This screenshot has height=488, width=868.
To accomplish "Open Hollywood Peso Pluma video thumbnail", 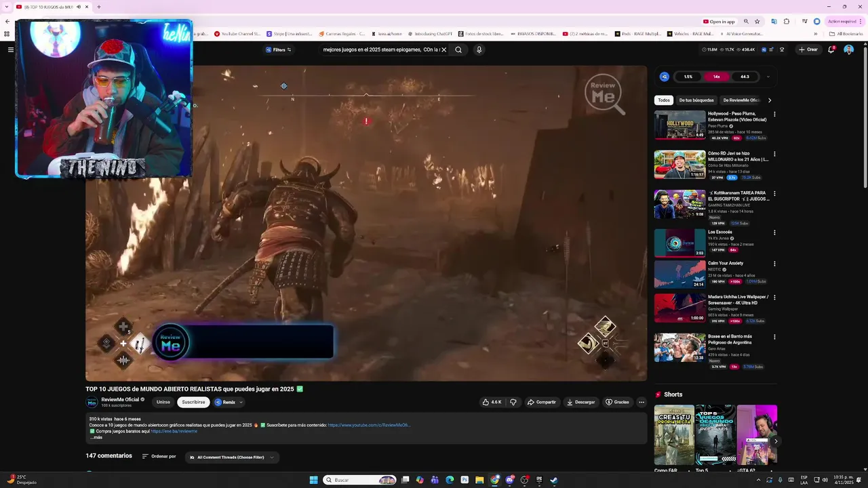I will click(x=679, y=125).
